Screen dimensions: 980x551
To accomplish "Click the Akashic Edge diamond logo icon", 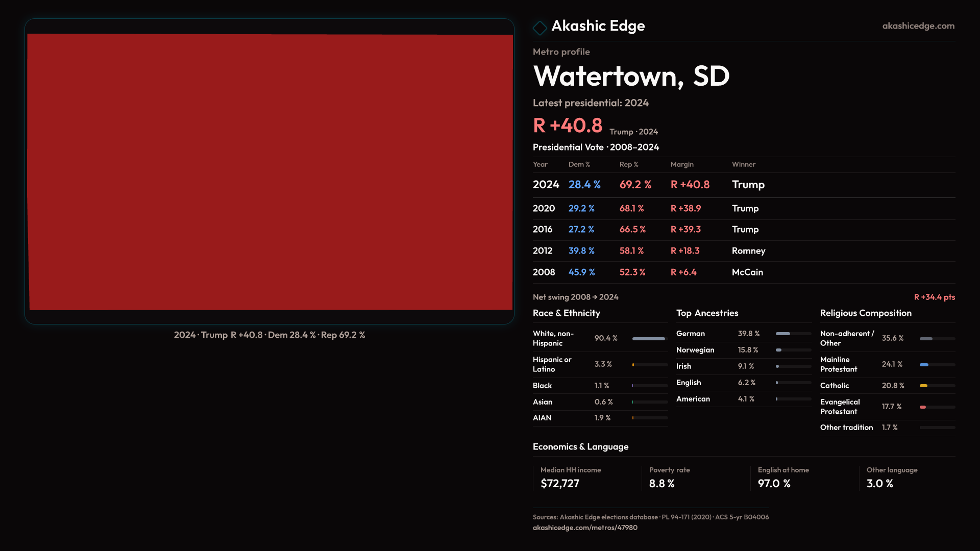I will pos(540,28).
